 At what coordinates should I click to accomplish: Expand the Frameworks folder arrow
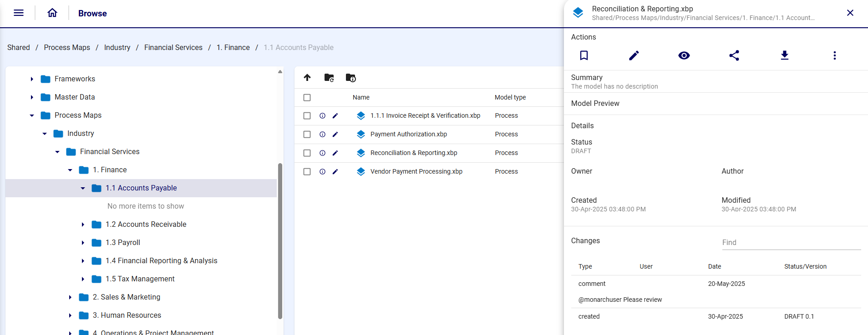tap(32, 79)
